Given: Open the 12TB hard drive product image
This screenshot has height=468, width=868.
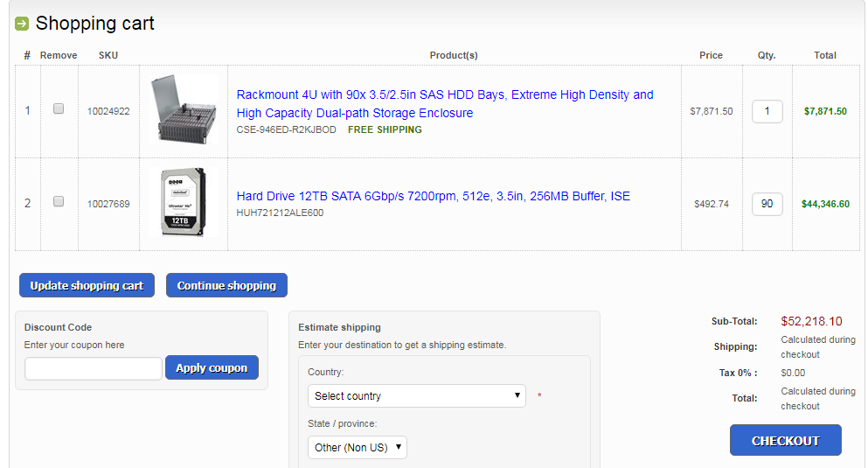Looking at the screenshot, I should pos(184,202).
